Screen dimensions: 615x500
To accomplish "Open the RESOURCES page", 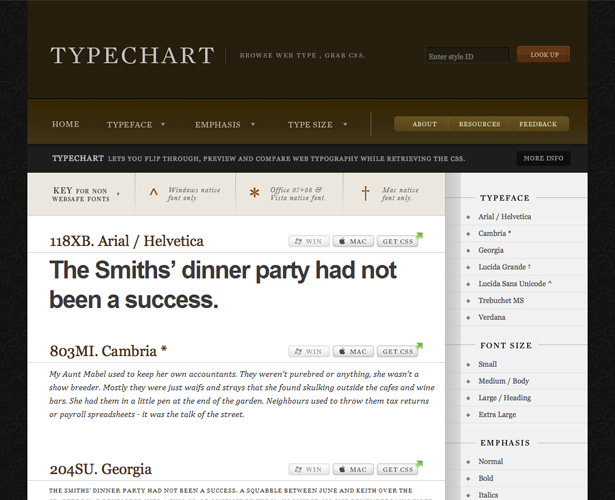I will point(479,124).
